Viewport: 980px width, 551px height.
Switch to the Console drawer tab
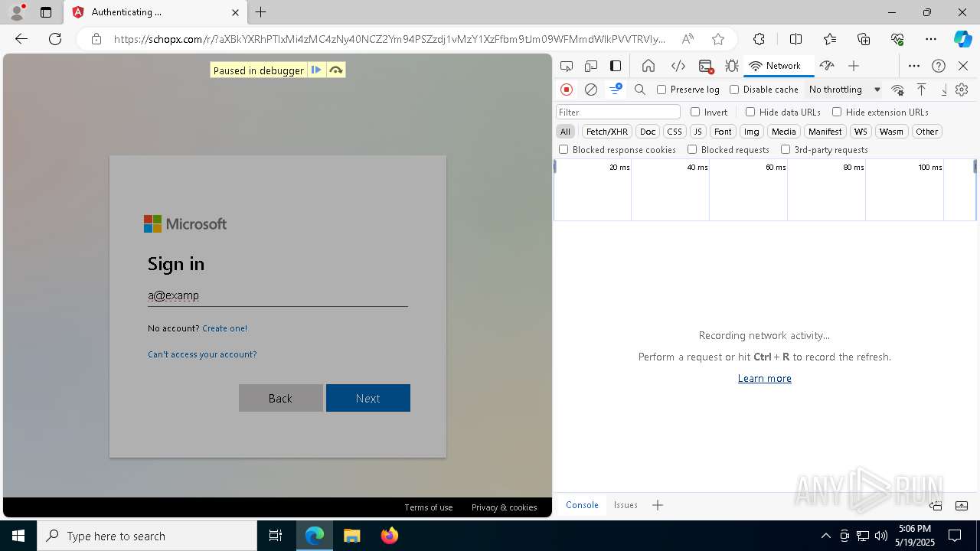[582, 505]
